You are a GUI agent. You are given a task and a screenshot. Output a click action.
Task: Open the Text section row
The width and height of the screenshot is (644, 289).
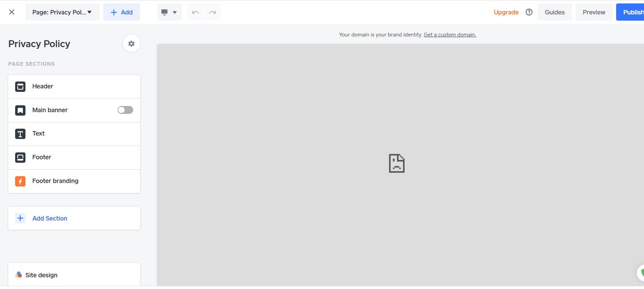point(74,134)
